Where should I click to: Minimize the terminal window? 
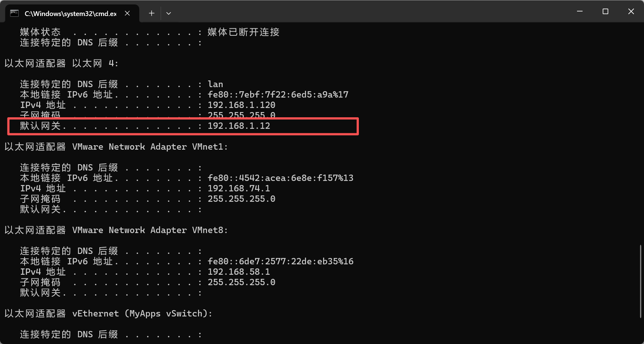point(580,12)
